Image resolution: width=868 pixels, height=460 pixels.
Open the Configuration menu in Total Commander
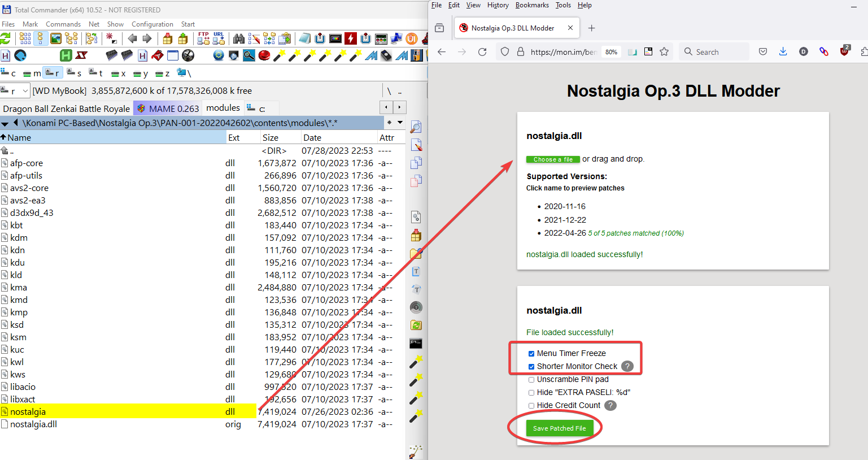pyautogui.click(x=152, y=24)
